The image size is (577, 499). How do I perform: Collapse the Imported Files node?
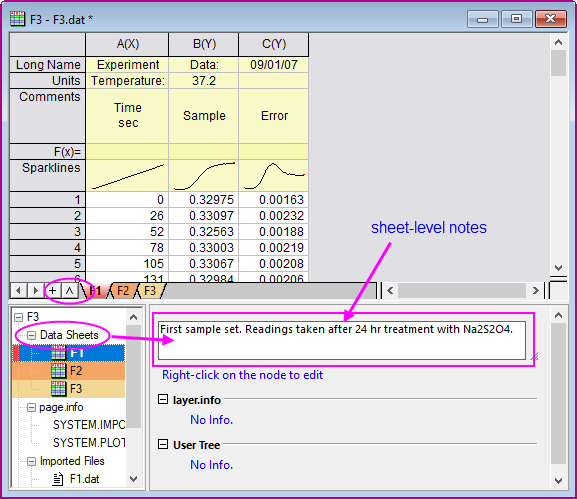[x=32, y=461]
